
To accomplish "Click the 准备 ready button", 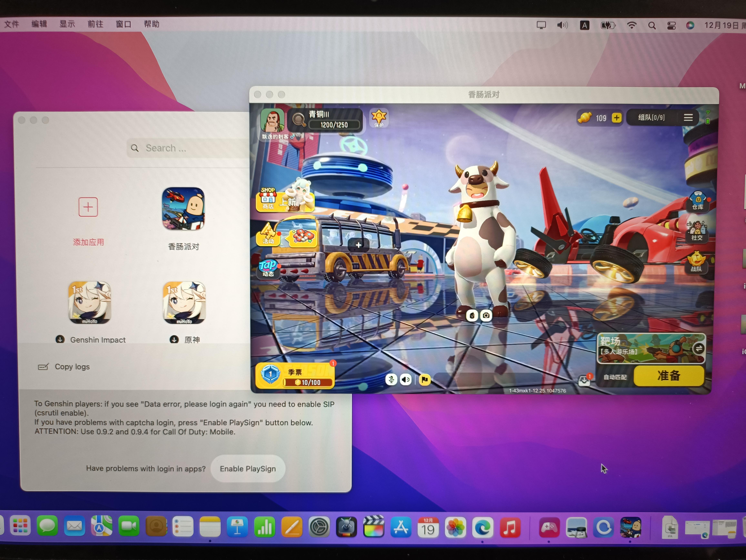I will click(669, 376).
